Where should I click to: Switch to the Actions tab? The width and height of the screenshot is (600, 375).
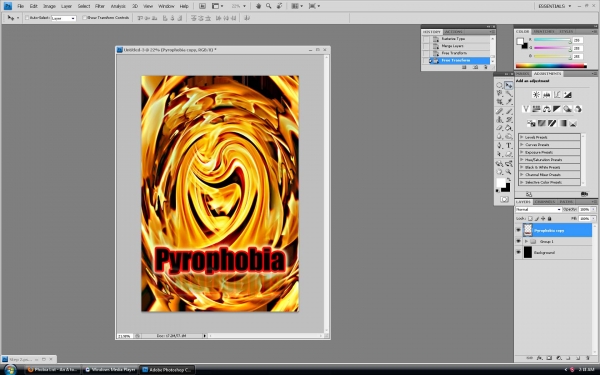pos(453,32)
